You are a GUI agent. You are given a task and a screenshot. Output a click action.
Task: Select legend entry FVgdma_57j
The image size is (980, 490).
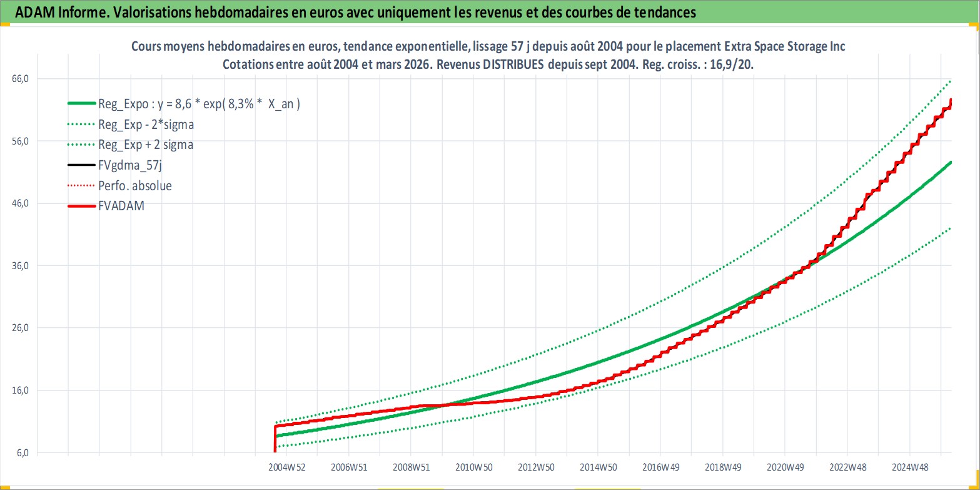coord(130,165)
